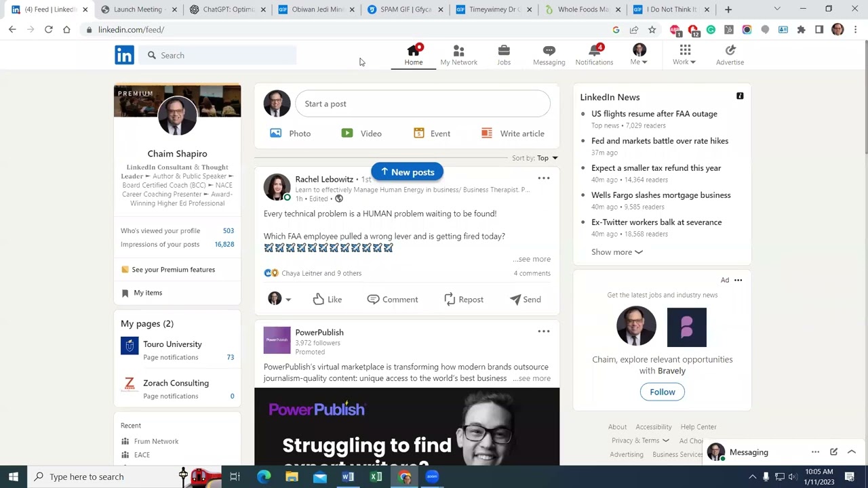
Task: Comment on Rachel Lebowitz's post
Action: 393,300
